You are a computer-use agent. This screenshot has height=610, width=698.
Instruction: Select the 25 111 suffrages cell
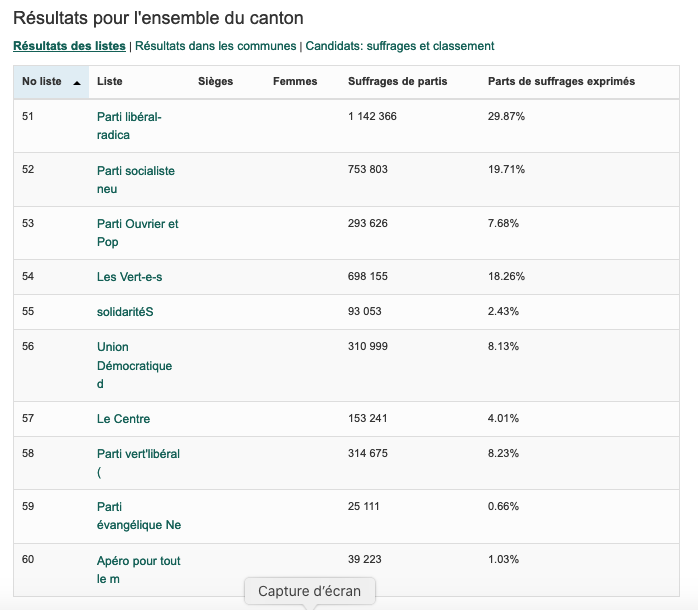pyautogui.click(x=364, y=506)
